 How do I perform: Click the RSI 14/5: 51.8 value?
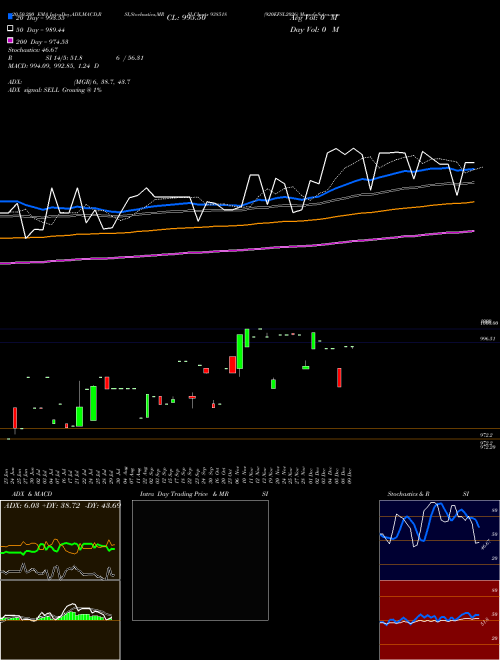pyautogui.click(x=63, y=58)
